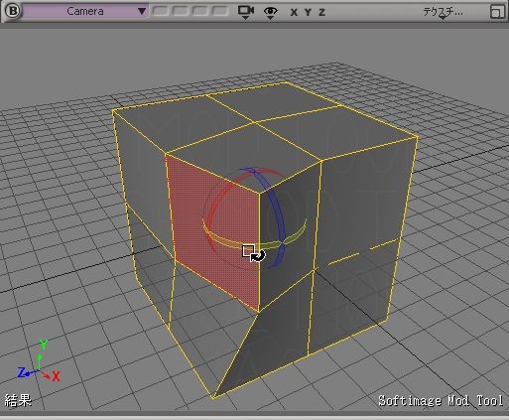Click the XYZ axis orientation indicator
Screen dimensions: 509x420
(x=39, y=360)
